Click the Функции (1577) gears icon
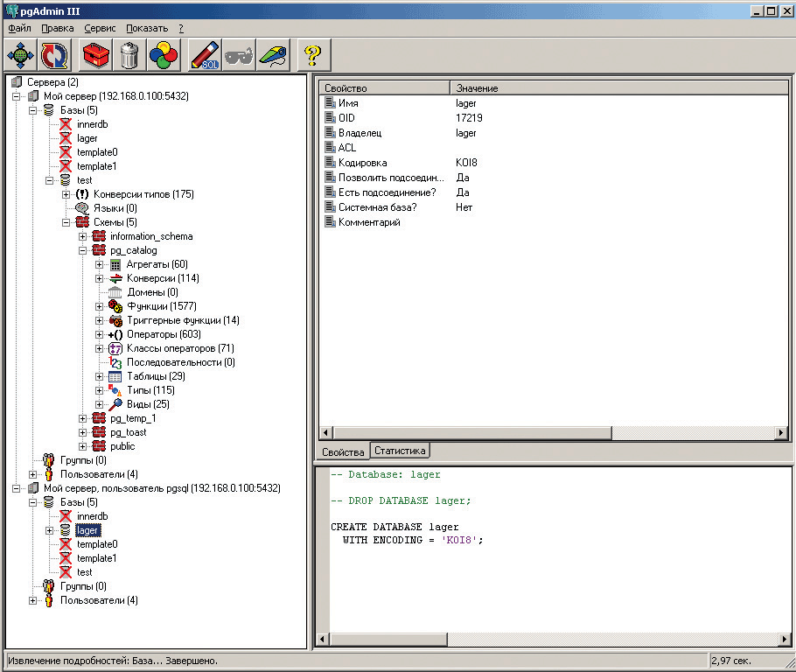The width and height of the screenshot is (796, 672). (115, 306)
